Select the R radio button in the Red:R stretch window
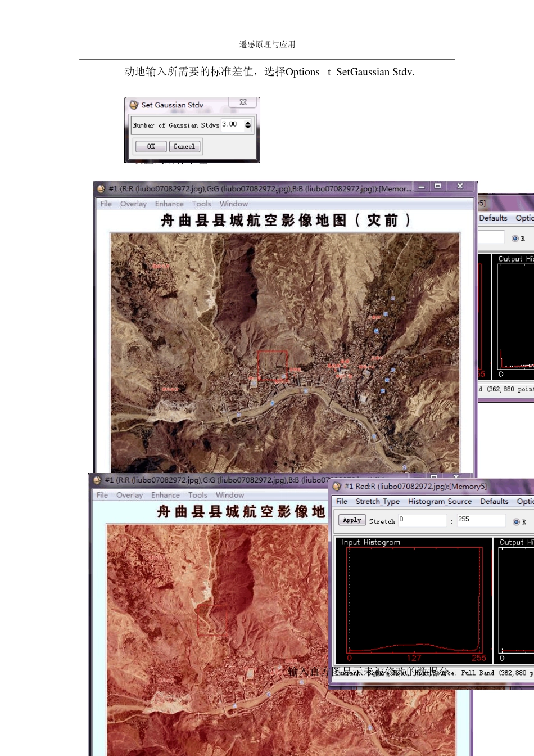Viewport: 534px width, 756px height. pos(516,522)
